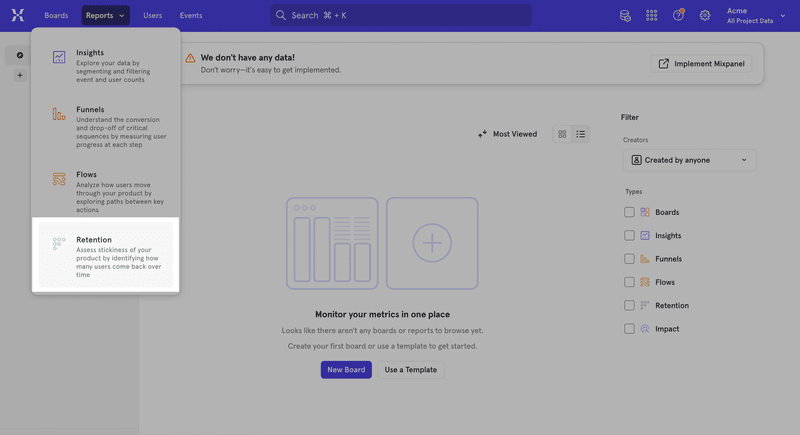This screenshot has height=435, width=800.
Task: Open the help question mark icon
Action: coord(678,15)
